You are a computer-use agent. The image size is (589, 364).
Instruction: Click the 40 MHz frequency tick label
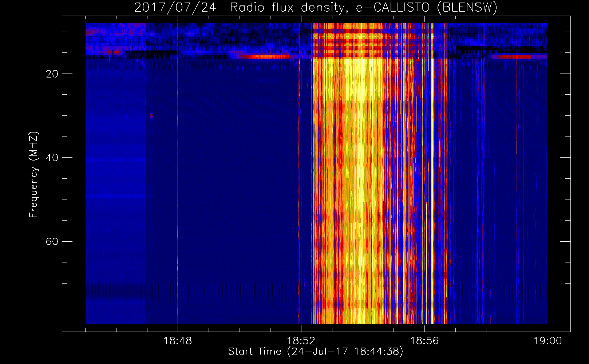click(x=52, y=158)
